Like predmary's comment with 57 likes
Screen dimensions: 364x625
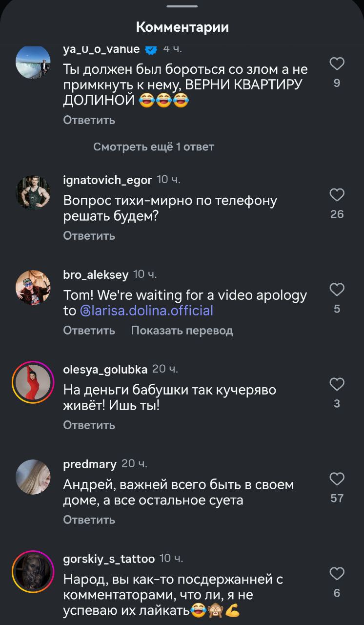coord(336,479)
